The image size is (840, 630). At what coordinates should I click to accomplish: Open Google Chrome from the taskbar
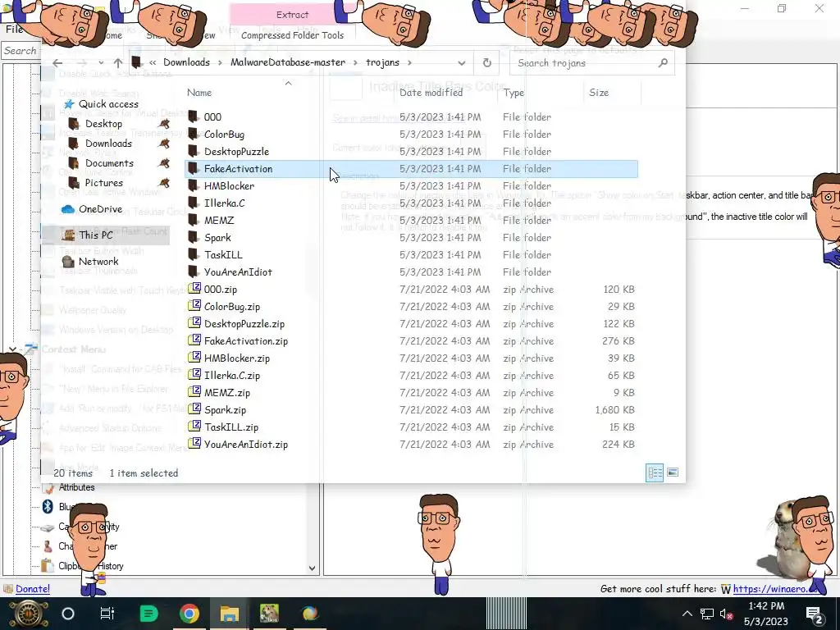(x=189, y=614)
